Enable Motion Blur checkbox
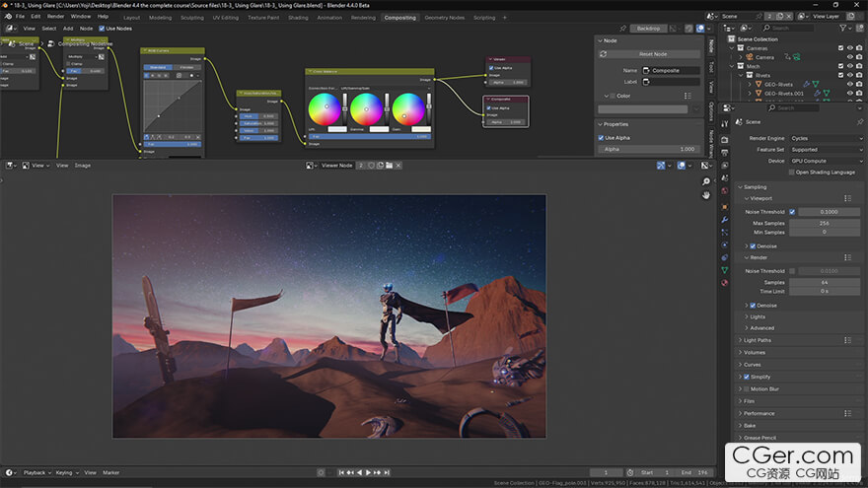868x488 pixels. 747,389
